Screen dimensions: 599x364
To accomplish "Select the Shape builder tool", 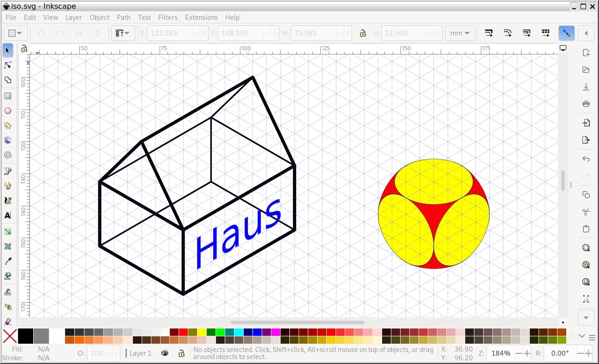I will tap(7, 80).
